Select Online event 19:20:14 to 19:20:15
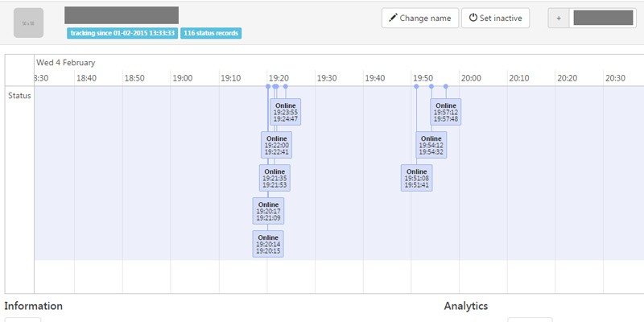The image size is (644, 322). (268, 244)
